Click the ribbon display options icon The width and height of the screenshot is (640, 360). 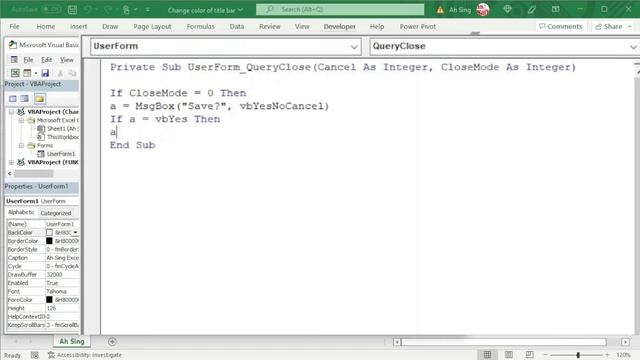(x=556, y=9)
